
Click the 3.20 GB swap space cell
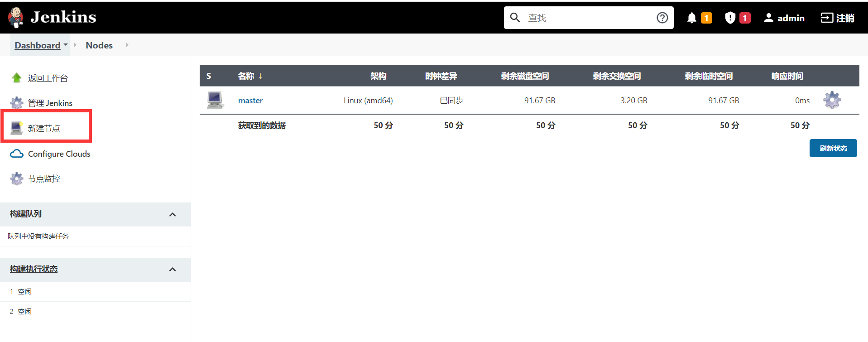click(x=634, y=101)
